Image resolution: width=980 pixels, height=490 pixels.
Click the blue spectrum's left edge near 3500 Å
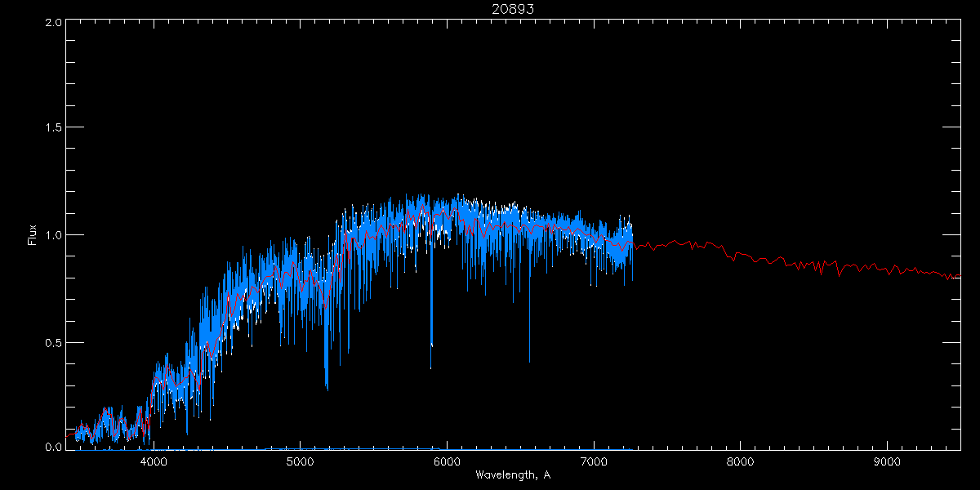click(x=77, y=435)
